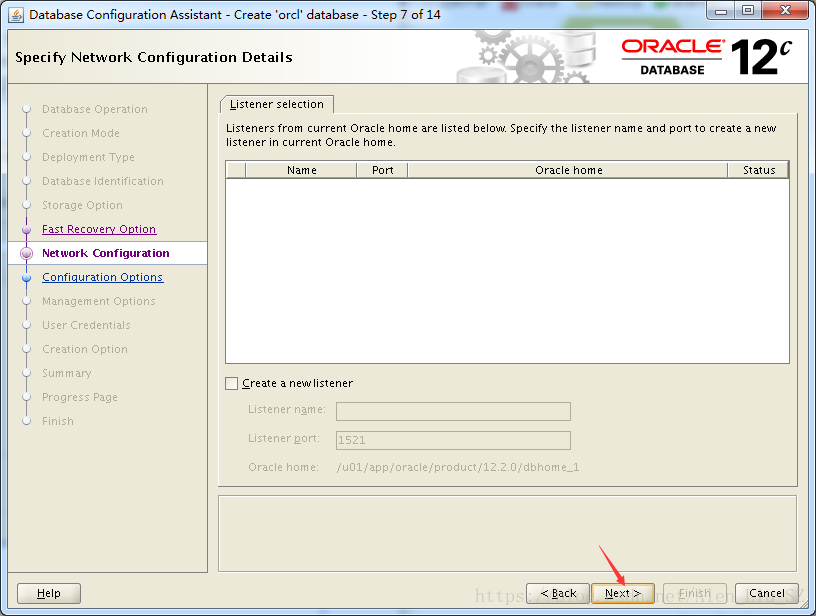The width and height of the screenshot is (816, 616).
Task: Go back with the Back button
Action: tap(558, 593)
